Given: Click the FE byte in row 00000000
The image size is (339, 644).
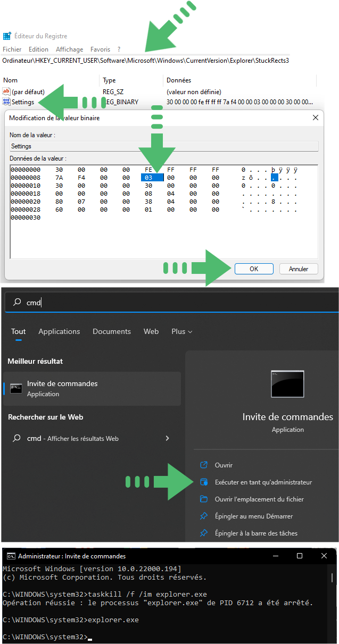Looking at the screenshot, I should point(148,170).
